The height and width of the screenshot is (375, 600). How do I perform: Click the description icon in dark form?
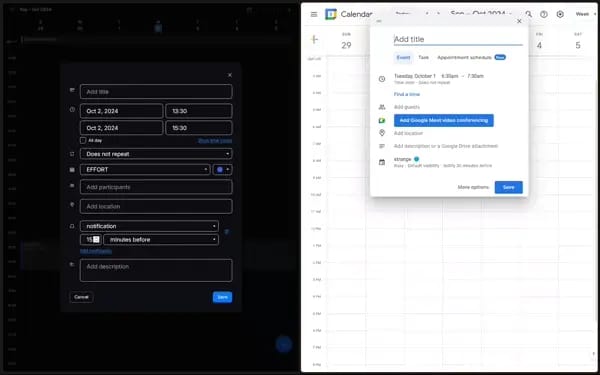point(72,264)
